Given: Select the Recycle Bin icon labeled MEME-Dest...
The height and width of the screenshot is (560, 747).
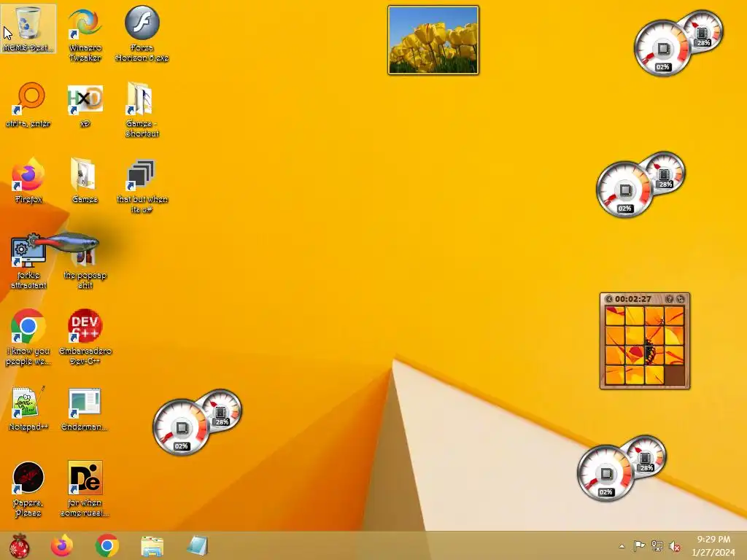Looking at the screenshot, I should [28, 28].
